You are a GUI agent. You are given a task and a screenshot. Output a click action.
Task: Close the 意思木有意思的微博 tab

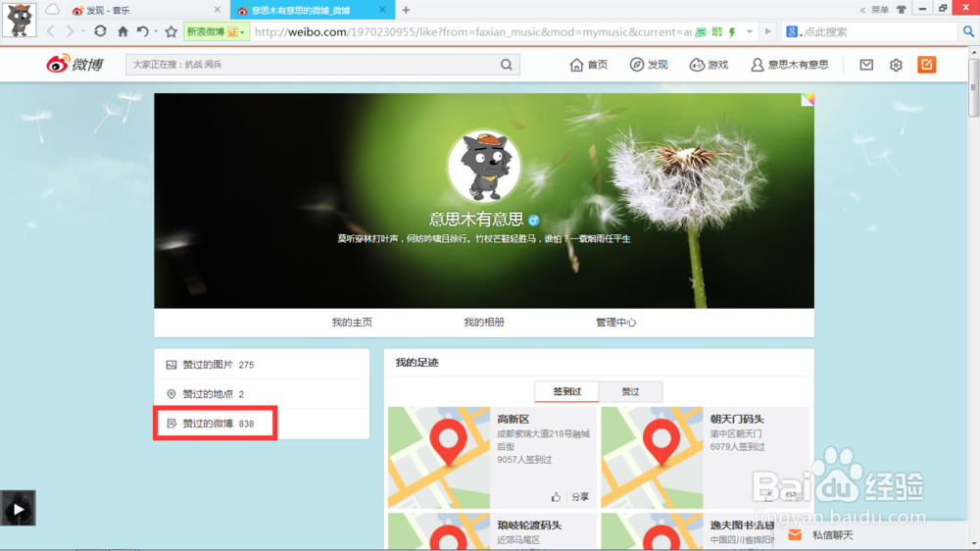(x=383, y=10)
